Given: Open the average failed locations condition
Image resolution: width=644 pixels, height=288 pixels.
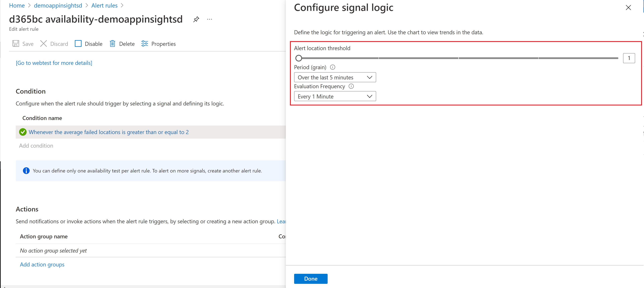Looking at the screenshot, I should tap(108, 132).
